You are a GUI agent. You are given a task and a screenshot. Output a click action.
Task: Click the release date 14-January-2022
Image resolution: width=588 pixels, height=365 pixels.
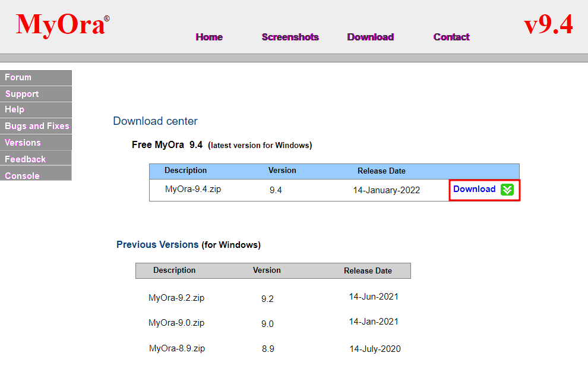coord(386,190)
